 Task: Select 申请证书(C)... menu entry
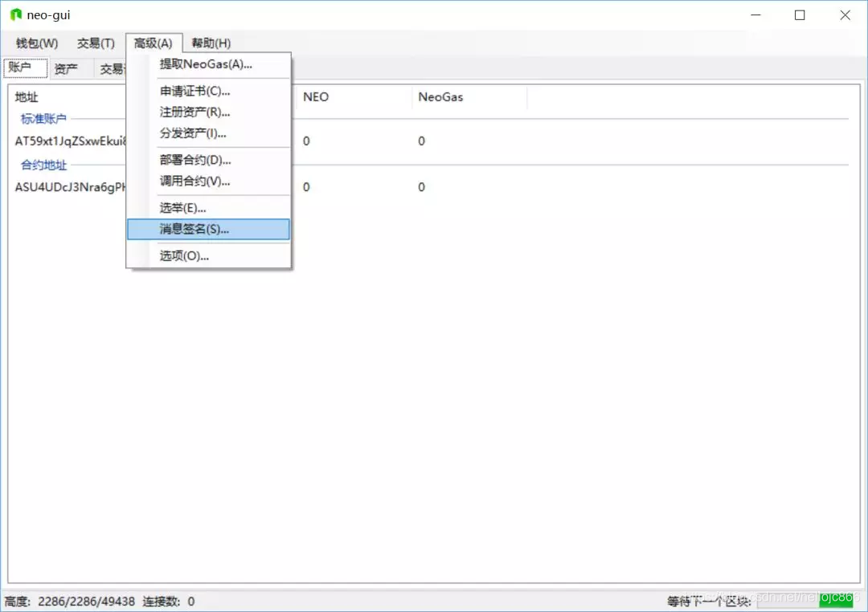208,91
